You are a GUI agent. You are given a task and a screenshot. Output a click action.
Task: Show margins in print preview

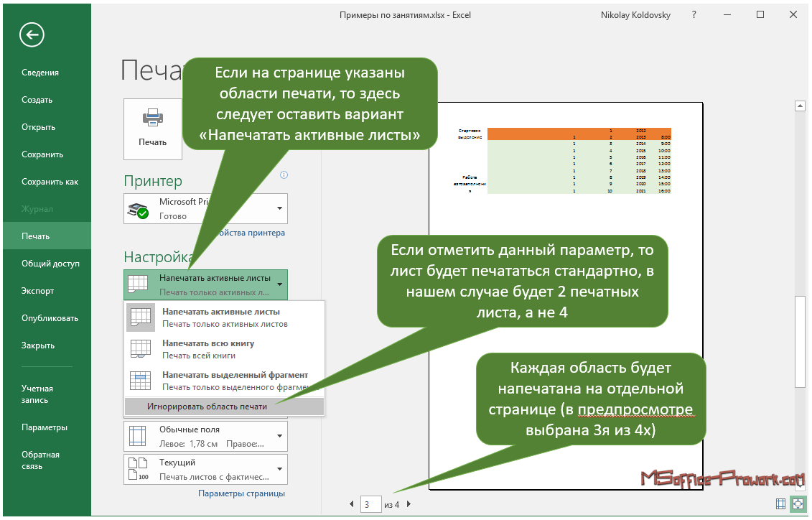tap(781, 503)
